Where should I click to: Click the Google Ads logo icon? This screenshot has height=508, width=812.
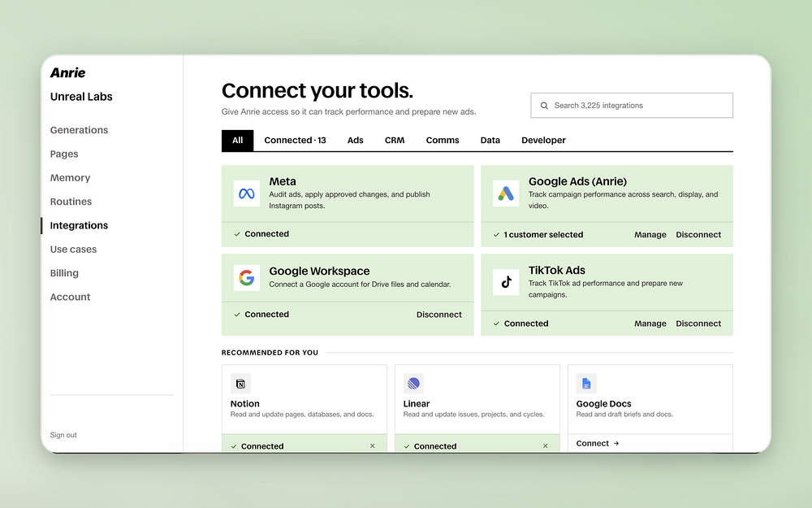click(506, 193)
